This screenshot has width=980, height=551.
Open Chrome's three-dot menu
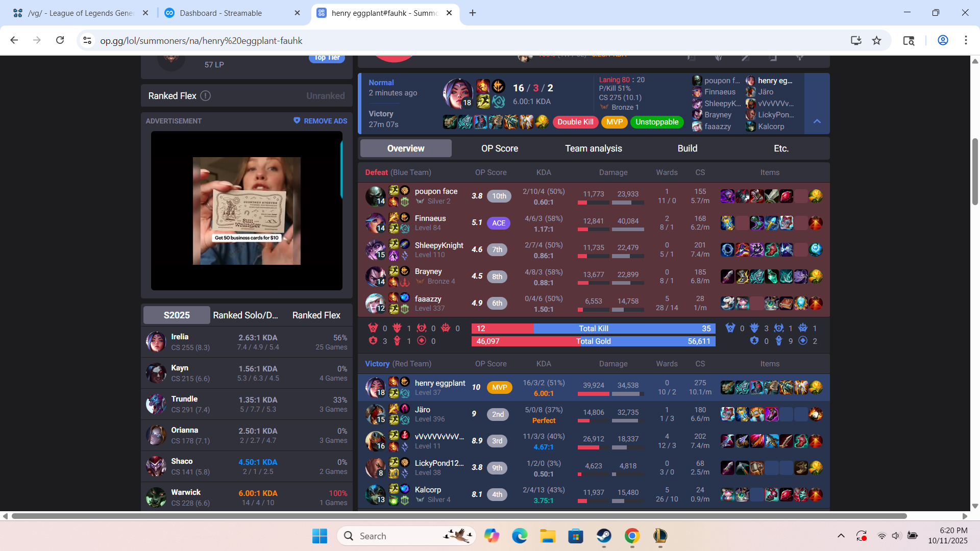(966, 40)
